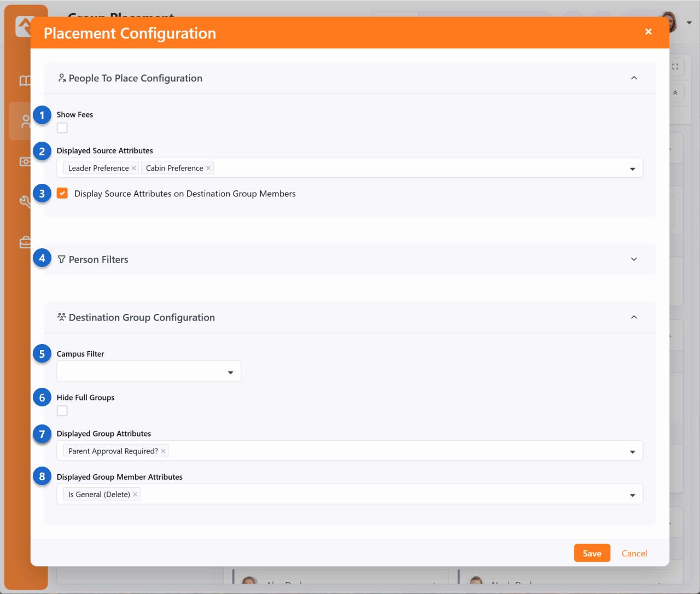The image size is (700, 594).
Task: Click the People To Place person icon
Action: pos(62,78)
